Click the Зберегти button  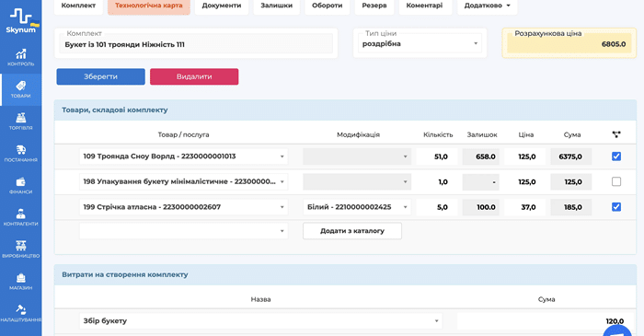(x=100, y=76)
